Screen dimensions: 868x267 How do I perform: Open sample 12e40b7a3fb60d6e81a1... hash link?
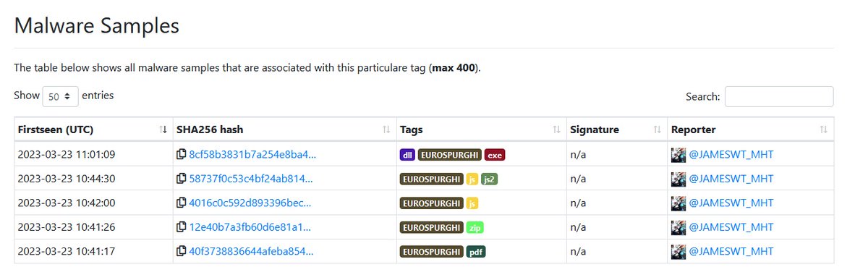(250, 227)
